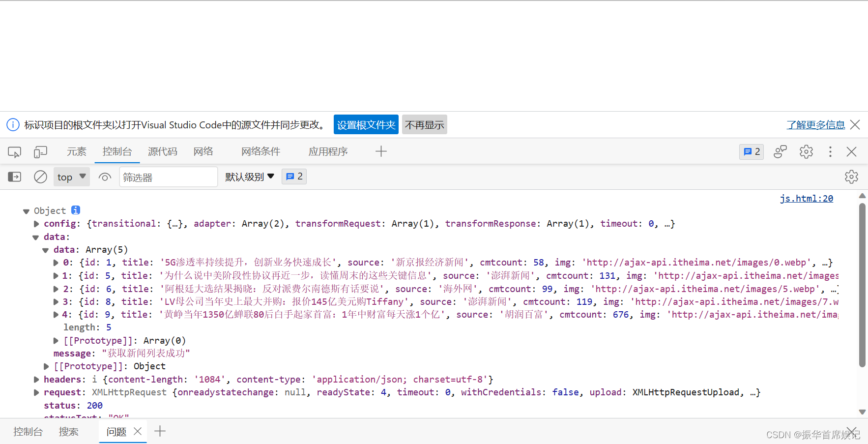This screenshot has height=444, width=868.
Task: Switch to the 元素 tab
Action: pyautogui.click(x=76, y=151)
